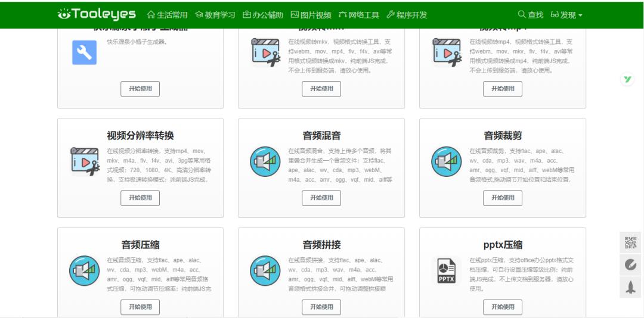This screenshot has height=318, width=644.
Task: Click the video clip icon in 视频转mkv card
Action: pos(266,52)
